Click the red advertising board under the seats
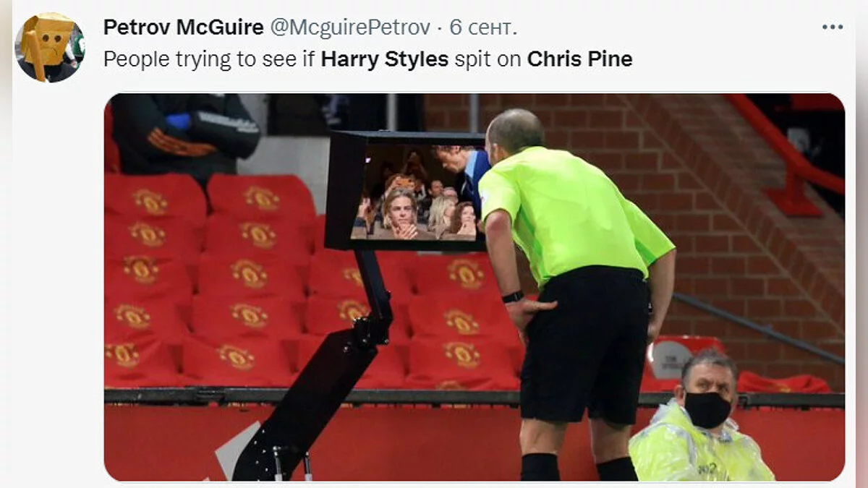This screenshot has width=868, height=488. click(x=362, y=442)
